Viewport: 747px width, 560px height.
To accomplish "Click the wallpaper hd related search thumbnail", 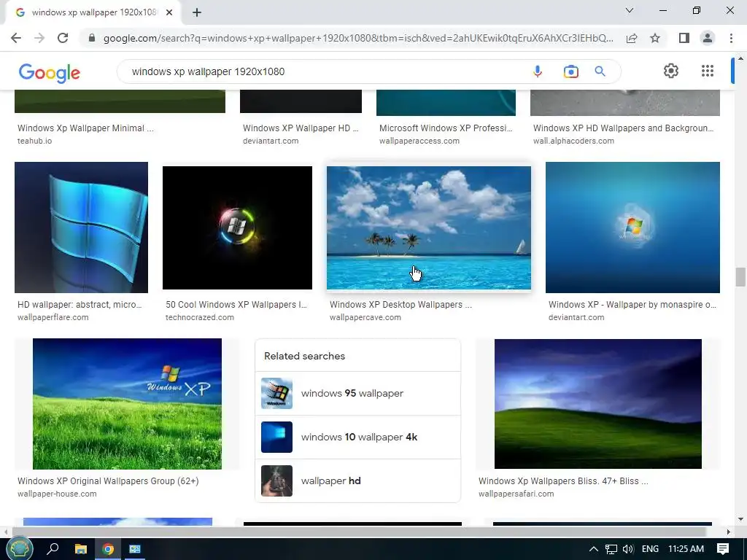I will (x=276, y=481).
